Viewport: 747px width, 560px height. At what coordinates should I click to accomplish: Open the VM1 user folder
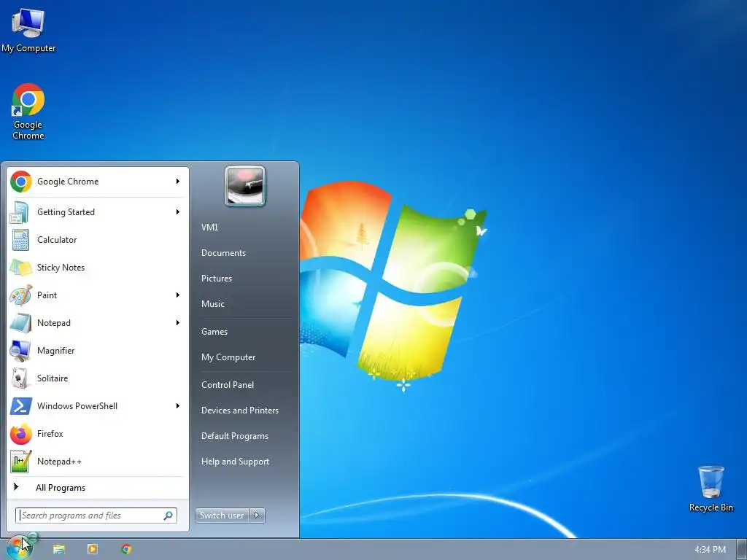pos(209,227)
